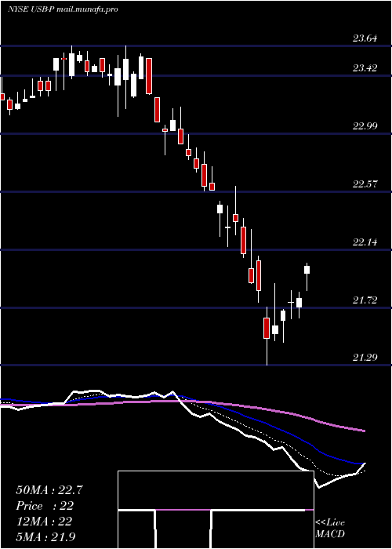Viewport: 392px width, 549px height.
Task: Click the 22.57 price level label
Action: pyautogui.click(x=365, y=184)
